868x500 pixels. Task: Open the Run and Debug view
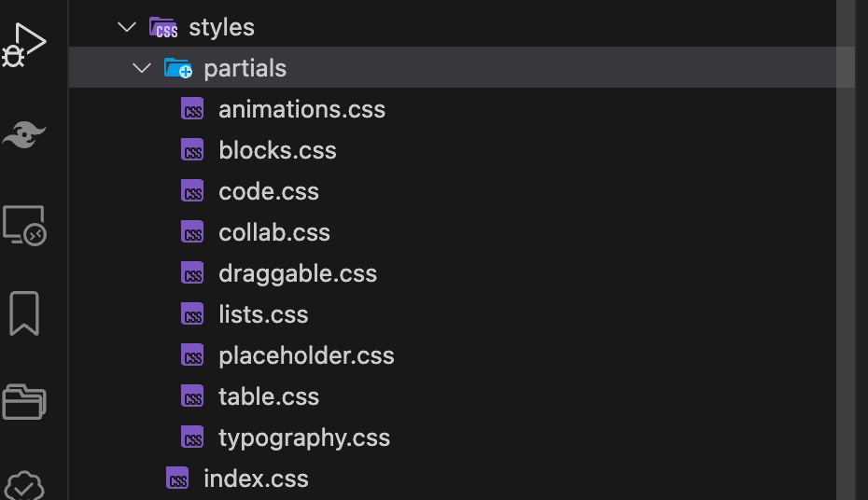pos(25,45)
